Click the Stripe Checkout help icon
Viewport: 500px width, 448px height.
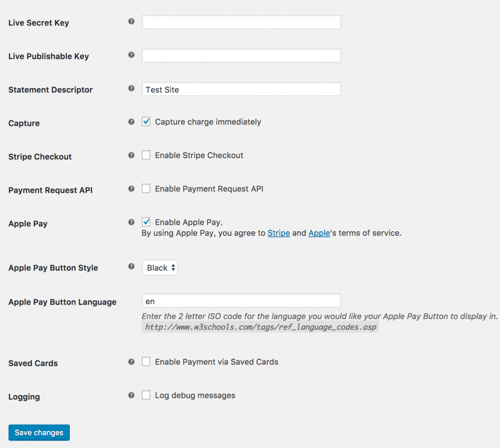tap(131, 155)
